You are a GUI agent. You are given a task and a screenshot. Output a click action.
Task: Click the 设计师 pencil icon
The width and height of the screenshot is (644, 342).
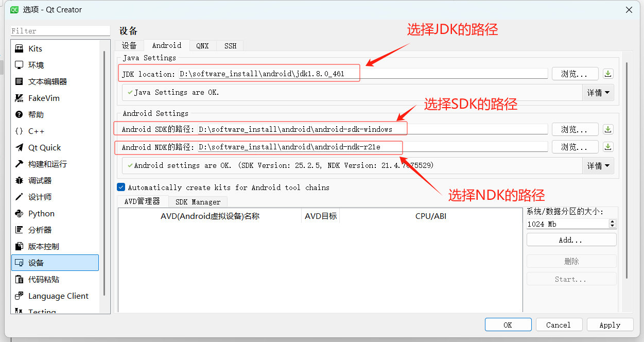click(19, 197)
